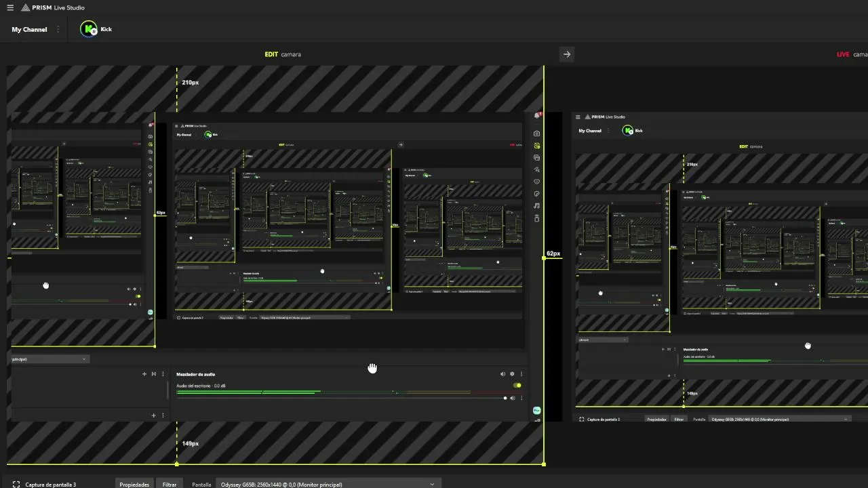The width and height of the screenshot is (868, 488).
Task: Click the speaker icon in Mezclador de audio header
Action: pos(502,374)
